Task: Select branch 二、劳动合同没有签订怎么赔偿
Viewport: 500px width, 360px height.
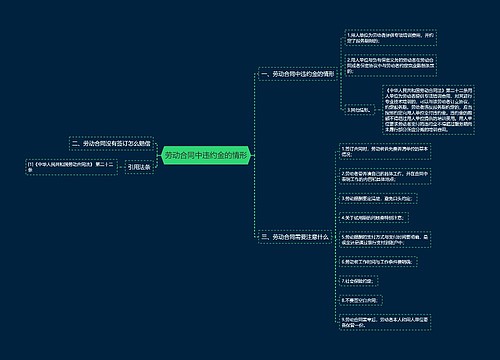Action: pyautogui.click(x=111, y=144)
